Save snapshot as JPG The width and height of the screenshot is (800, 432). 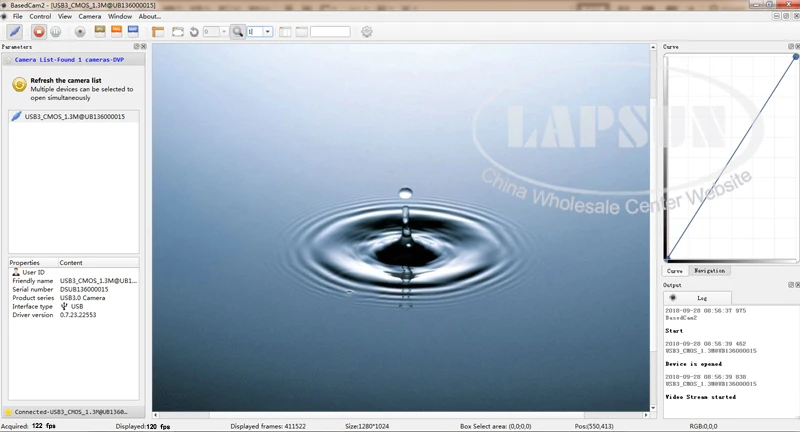[x=100, y=32]
